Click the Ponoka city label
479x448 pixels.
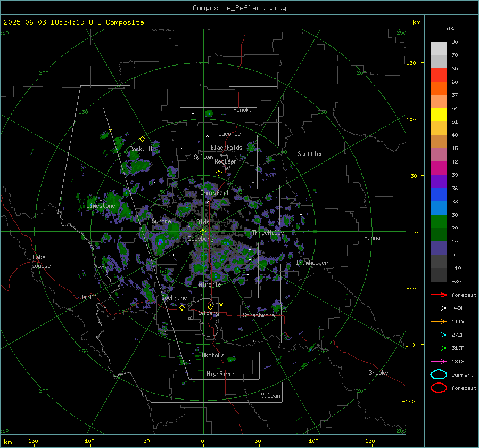(243, 110)
